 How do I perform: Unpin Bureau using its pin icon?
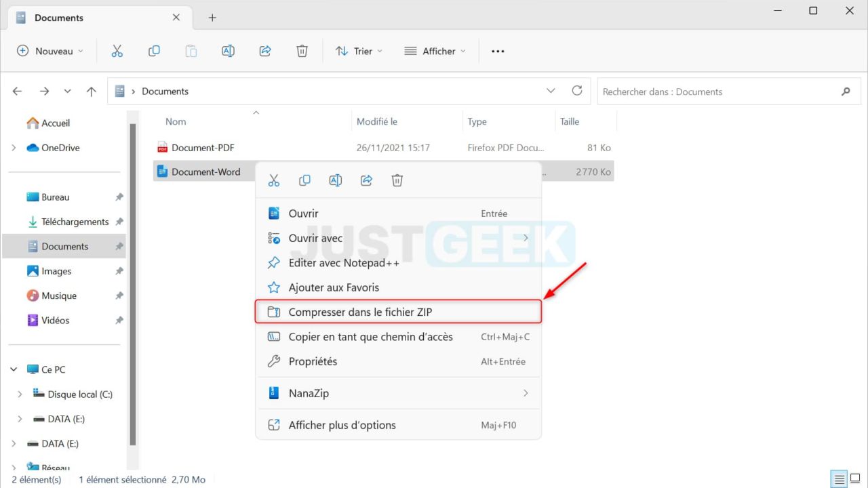click(x=119, y=197)
